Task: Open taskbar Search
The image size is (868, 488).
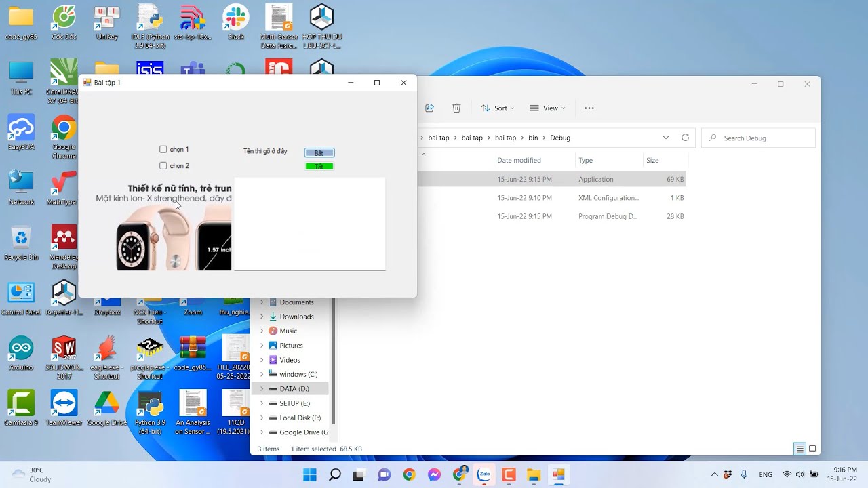Action: [335, 474]
